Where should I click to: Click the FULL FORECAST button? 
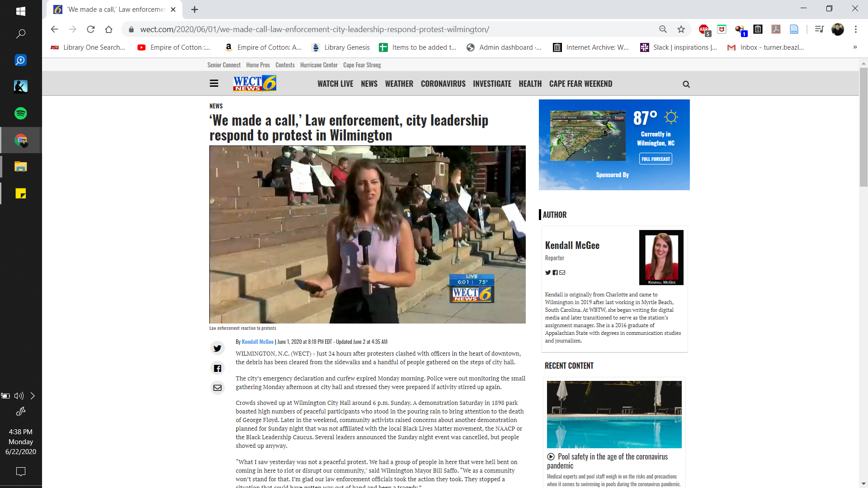(656, 159)
